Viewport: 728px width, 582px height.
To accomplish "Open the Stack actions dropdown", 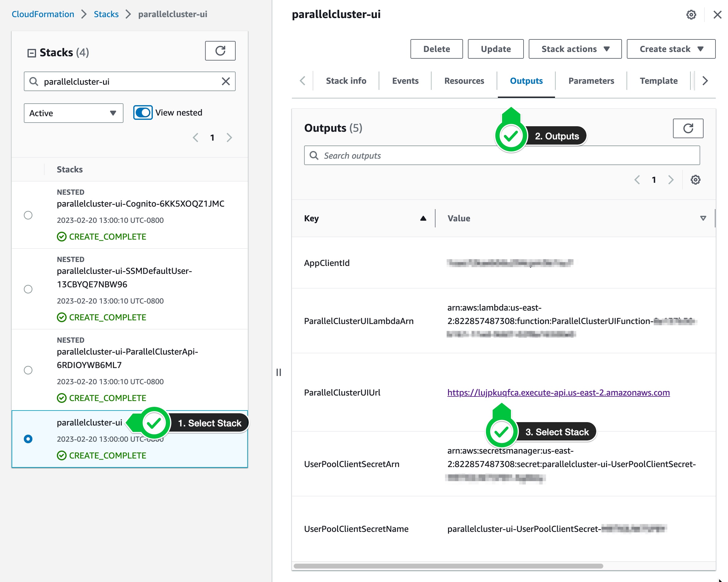I will click(x=575, y=49).
